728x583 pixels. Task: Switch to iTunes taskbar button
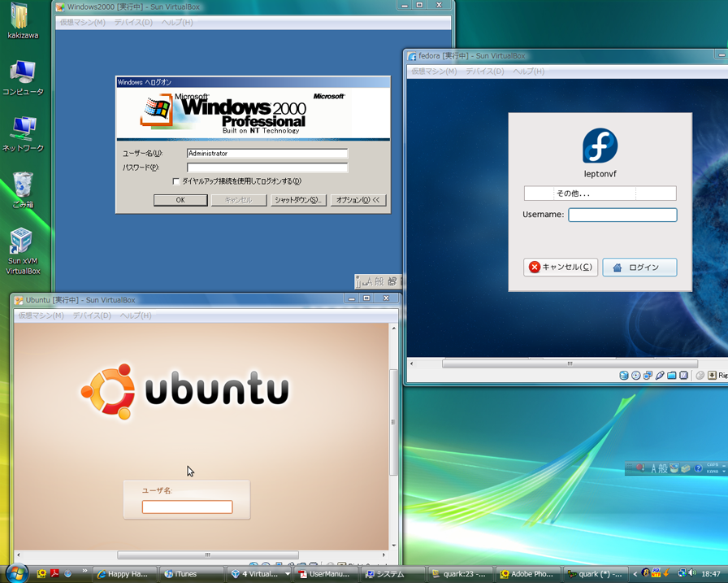click(x=191, y=574)
